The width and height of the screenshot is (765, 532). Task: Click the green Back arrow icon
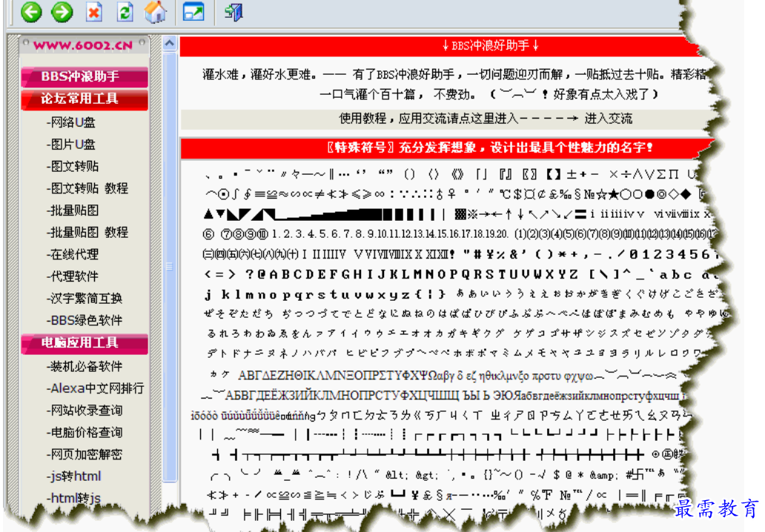coord(30,13)
